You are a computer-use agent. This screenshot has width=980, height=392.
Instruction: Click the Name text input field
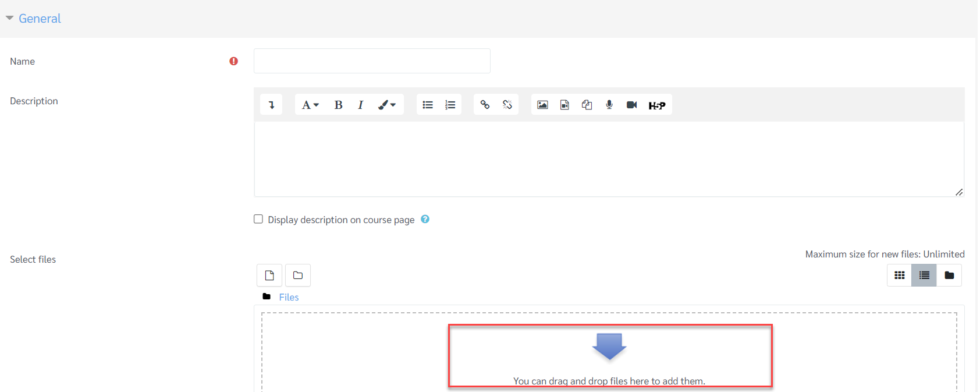[372, 61]
